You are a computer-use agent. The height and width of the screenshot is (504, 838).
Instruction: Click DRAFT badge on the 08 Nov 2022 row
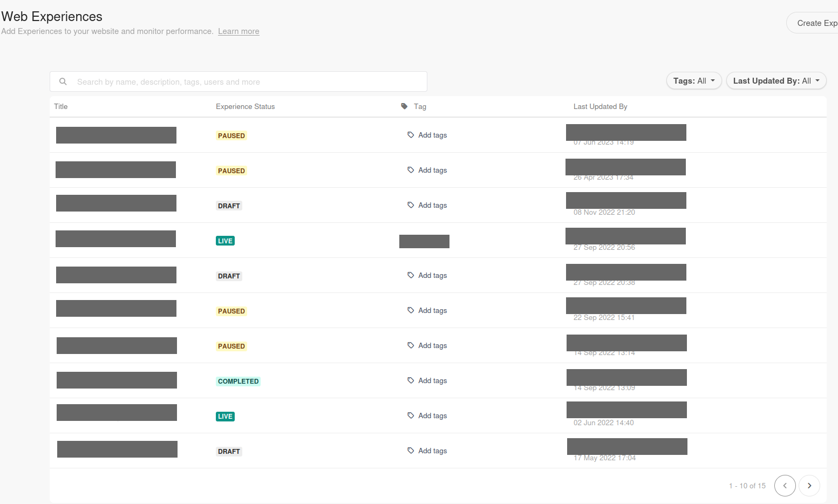(229, 206)
